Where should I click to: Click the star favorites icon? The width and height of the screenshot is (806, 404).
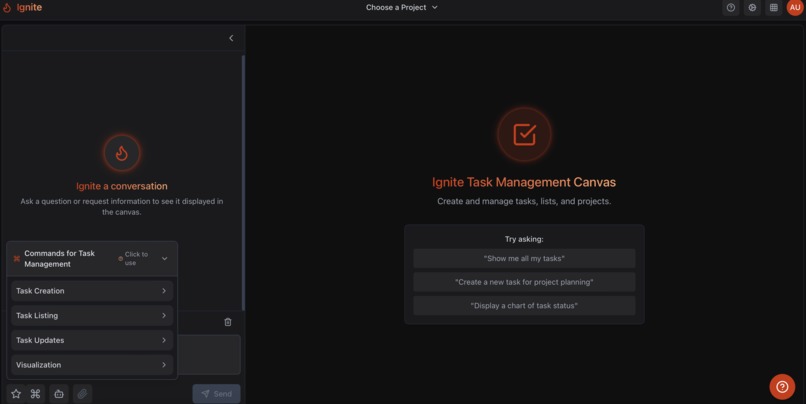point(16,394)
